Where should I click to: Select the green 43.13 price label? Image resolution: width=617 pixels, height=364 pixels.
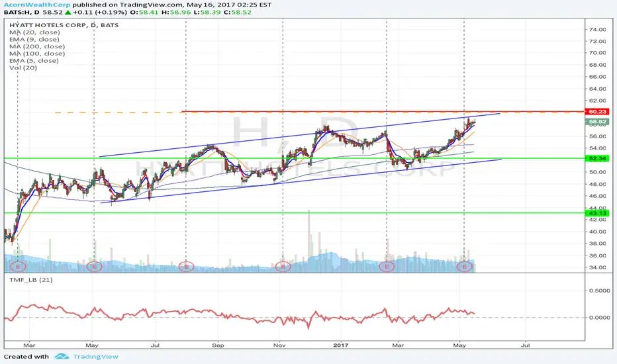tap(597, 213)
